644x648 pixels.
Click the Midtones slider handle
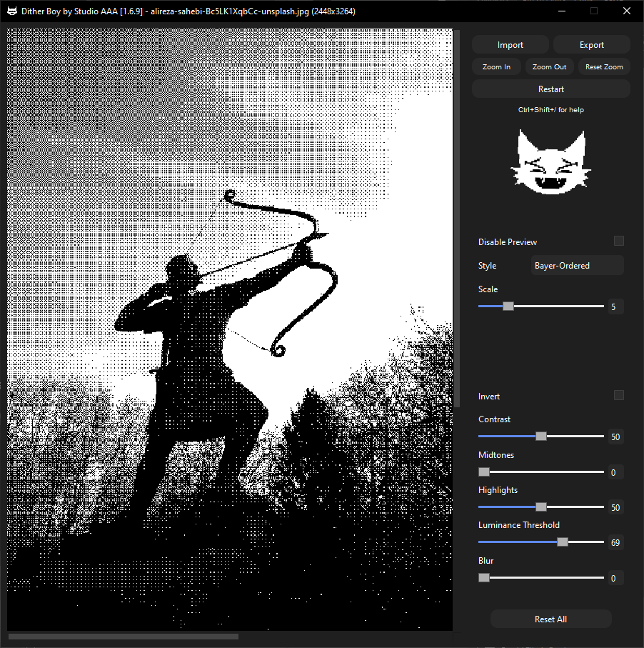[x=484, y=472]
